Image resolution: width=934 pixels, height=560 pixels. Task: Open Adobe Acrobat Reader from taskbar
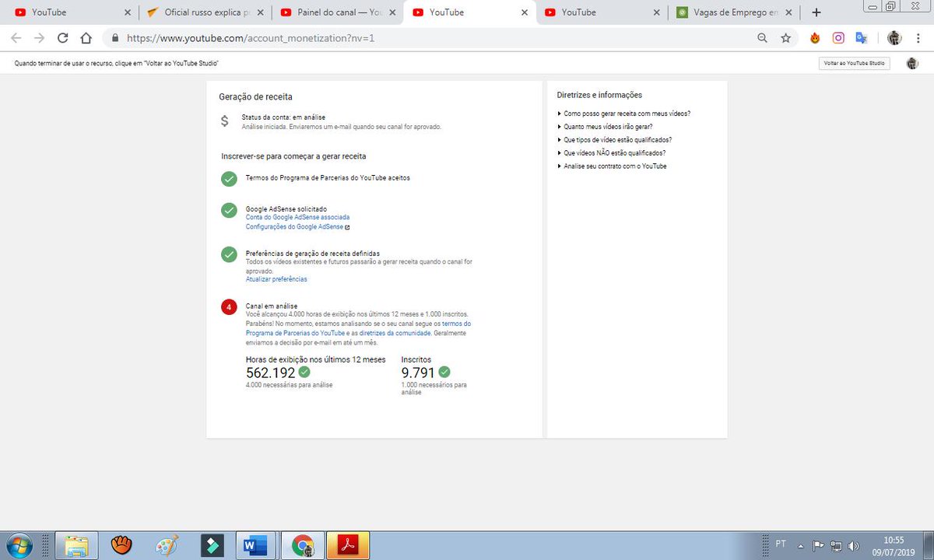click(347, 545)
